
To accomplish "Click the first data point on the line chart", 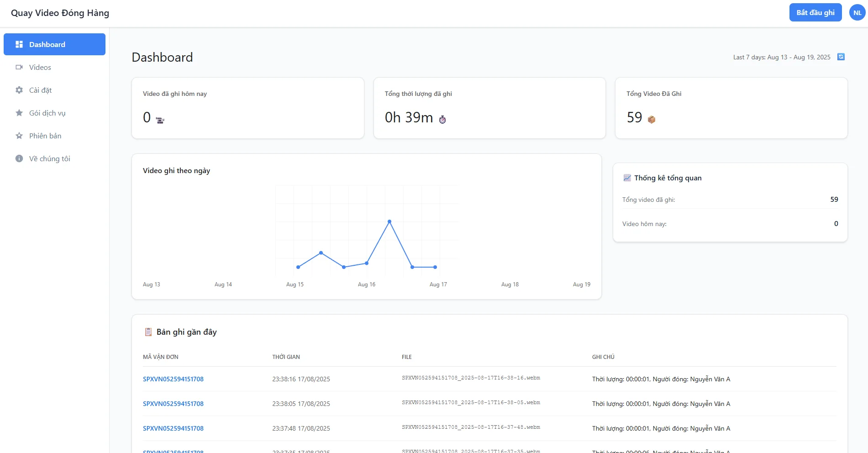I will (x=298, y=267).
